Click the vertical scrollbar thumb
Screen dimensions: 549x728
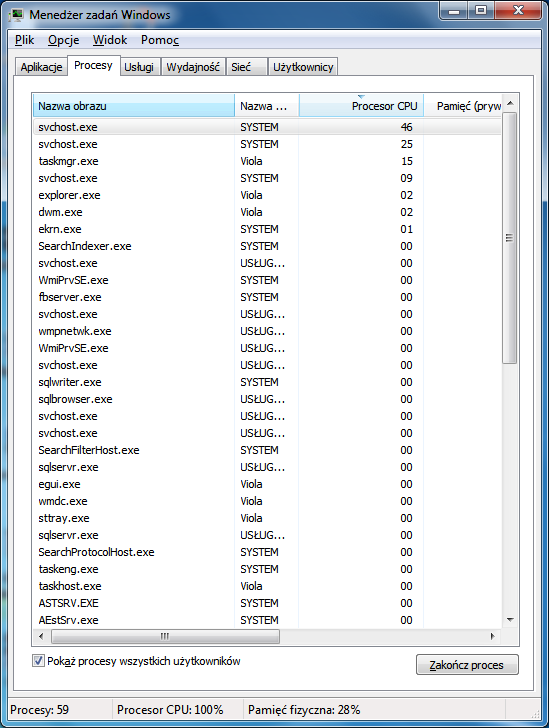tap(510, 238)
